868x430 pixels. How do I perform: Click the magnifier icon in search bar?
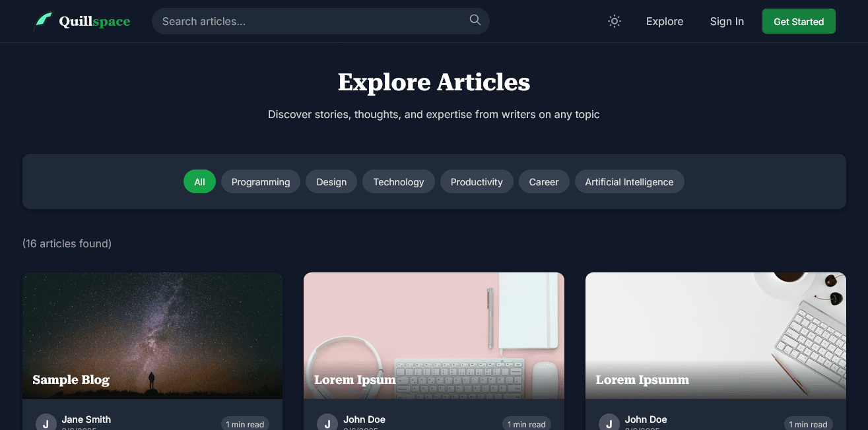tap(475, 20)
